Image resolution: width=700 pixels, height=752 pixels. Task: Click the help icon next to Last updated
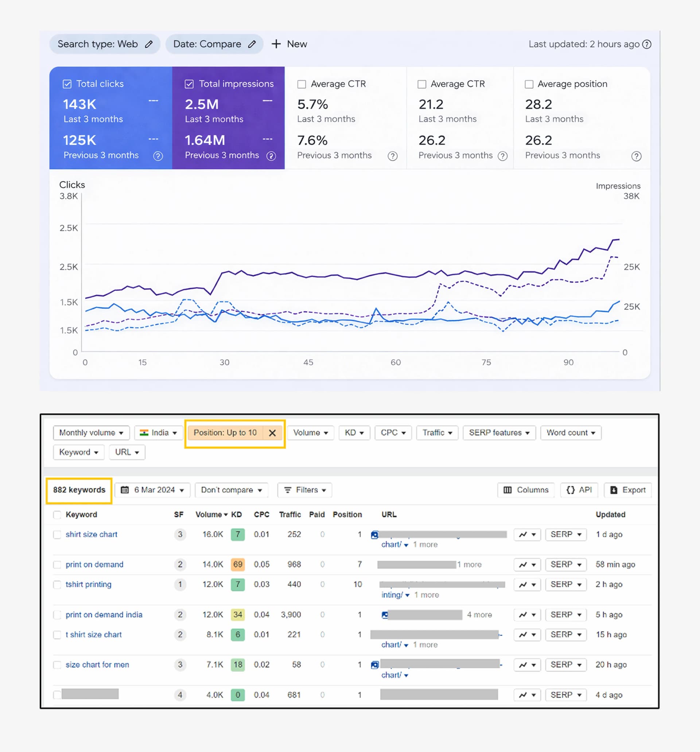pyautogui.click(x=647, y=44)
